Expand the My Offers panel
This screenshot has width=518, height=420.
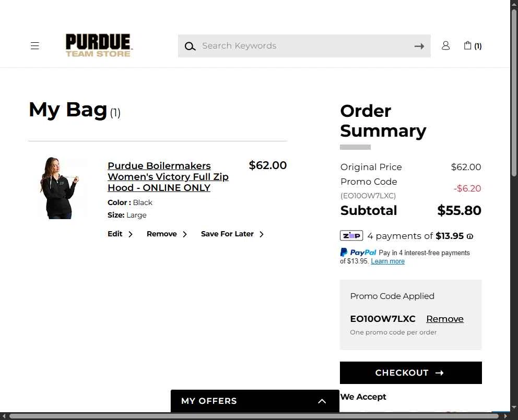(255, 401)
